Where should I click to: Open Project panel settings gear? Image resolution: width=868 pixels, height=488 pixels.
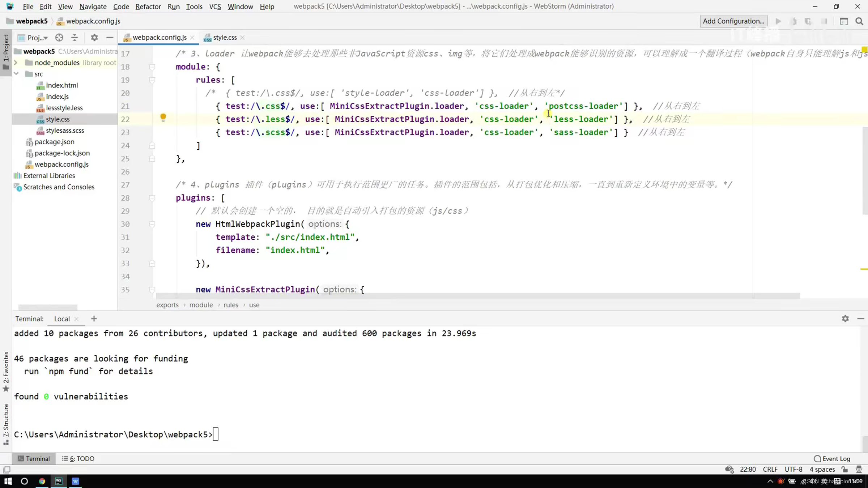94,37
